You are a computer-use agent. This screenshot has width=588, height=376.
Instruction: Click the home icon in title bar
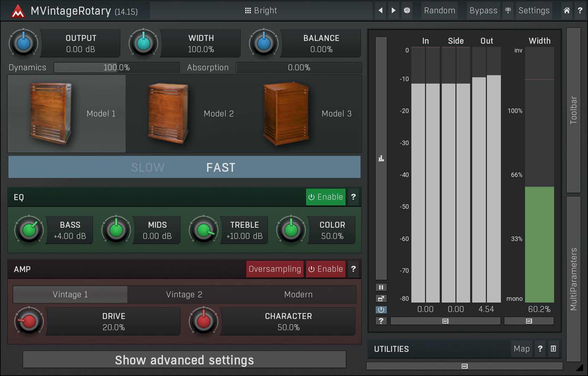567,10
